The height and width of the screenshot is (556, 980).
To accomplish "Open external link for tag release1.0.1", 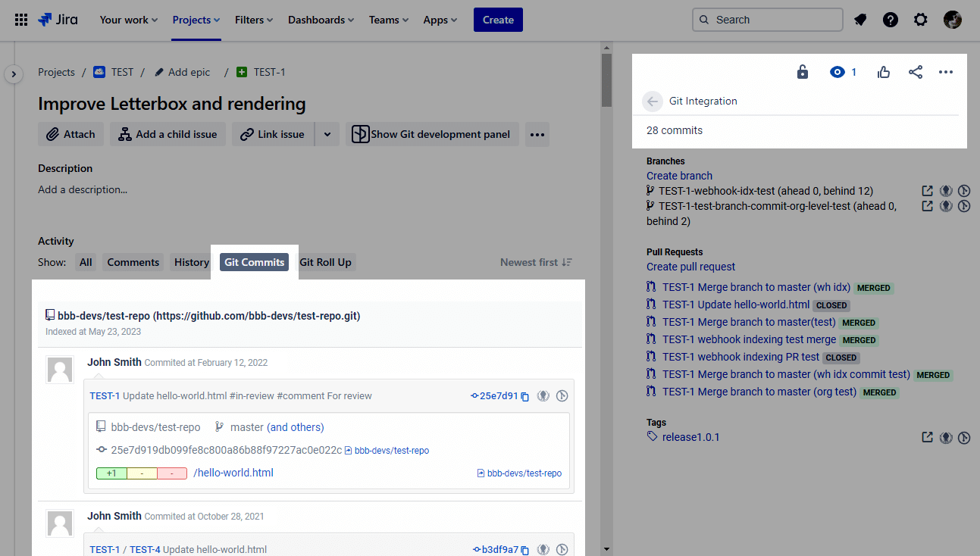I will point(927,437).
